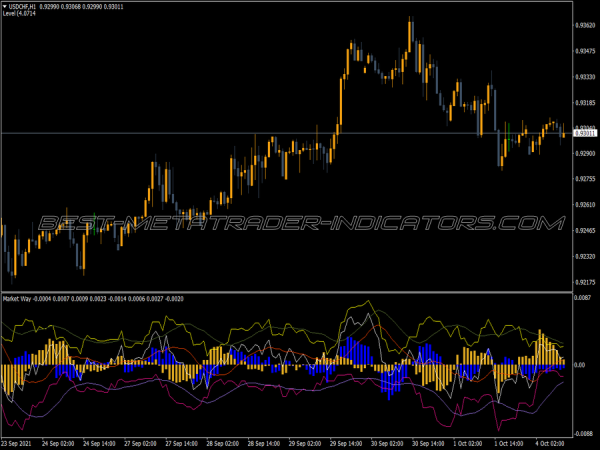Click the 27 Sep 14:00 time label
Viewport: 600px width, 450px height.
182,443
